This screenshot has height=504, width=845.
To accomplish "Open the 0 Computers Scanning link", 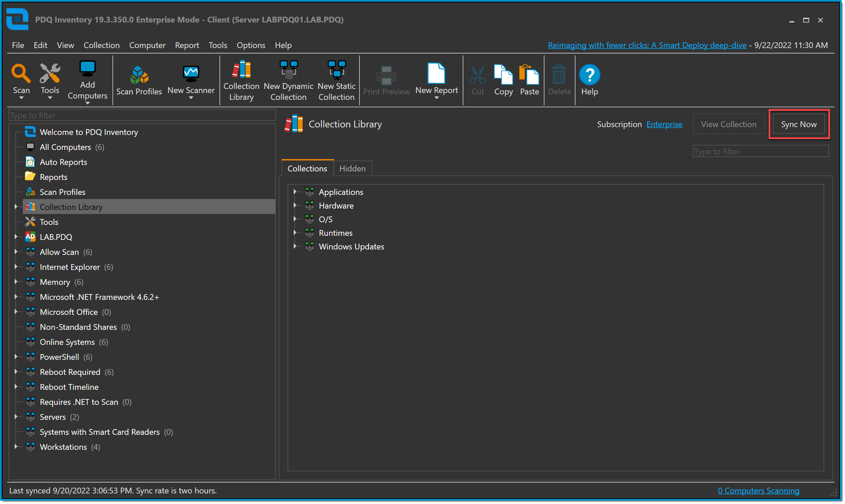I will point(758,491).
